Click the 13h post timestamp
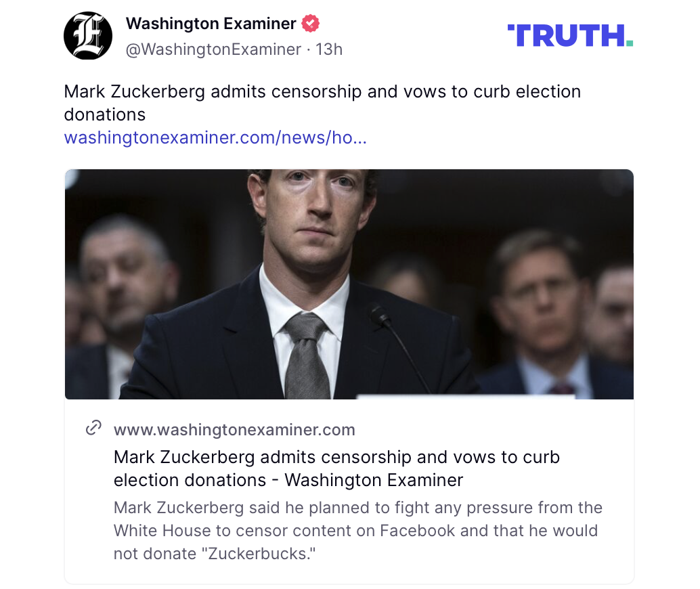 329,49
